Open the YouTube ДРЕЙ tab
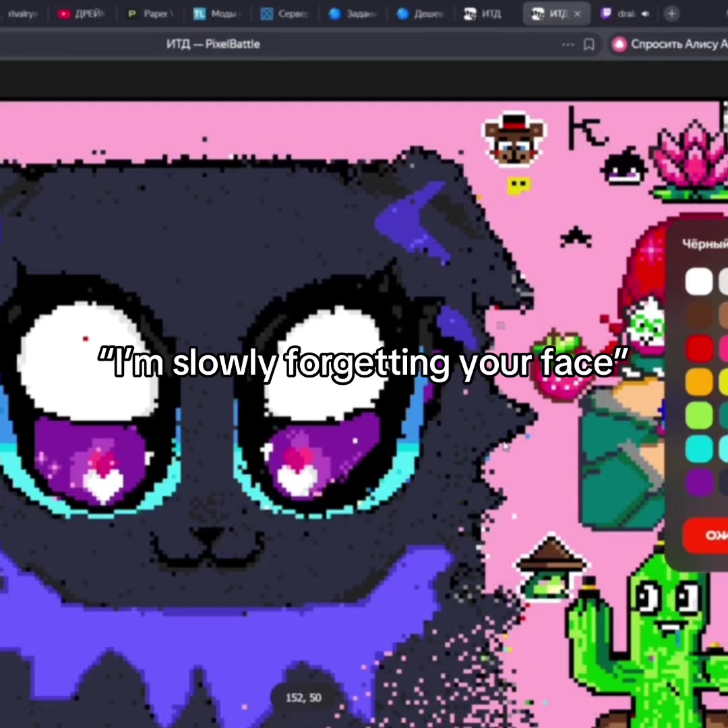This screenshot has width=728, height=728. [82, 14]
